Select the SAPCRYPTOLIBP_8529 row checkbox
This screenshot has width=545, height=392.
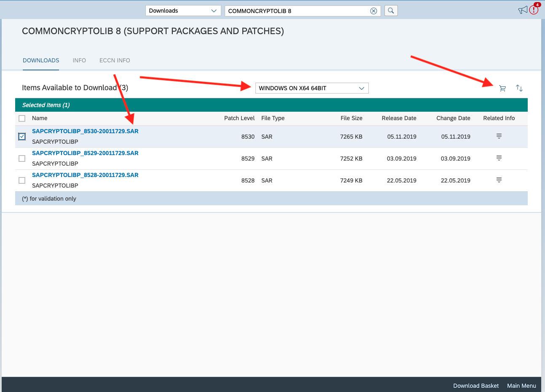22,158
